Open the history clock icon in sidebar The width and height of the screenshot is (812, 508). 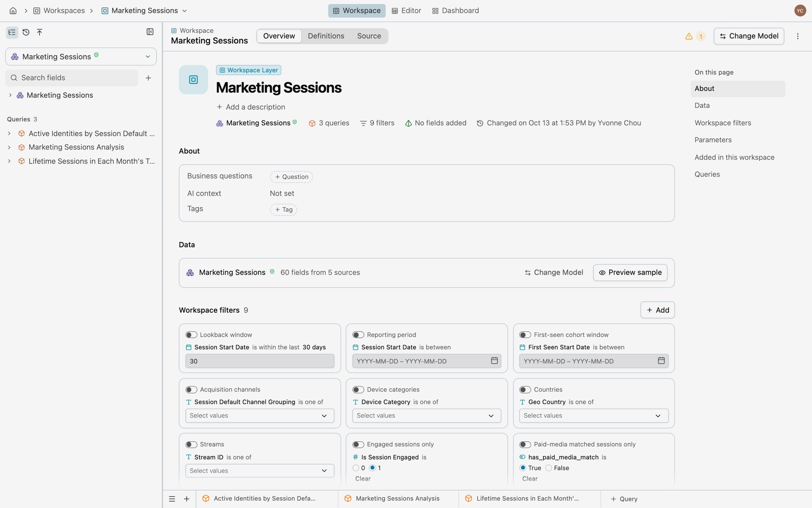pos(26,32)
